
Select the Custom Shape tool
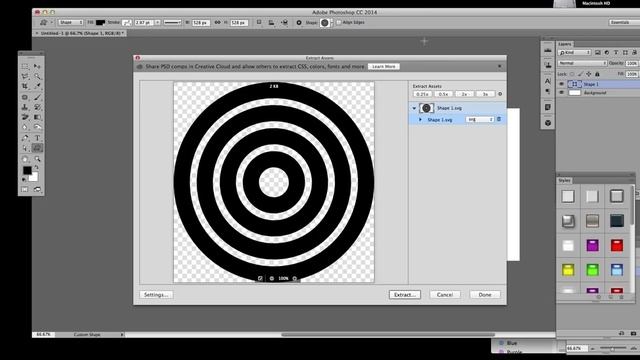(x=37, y=148)
